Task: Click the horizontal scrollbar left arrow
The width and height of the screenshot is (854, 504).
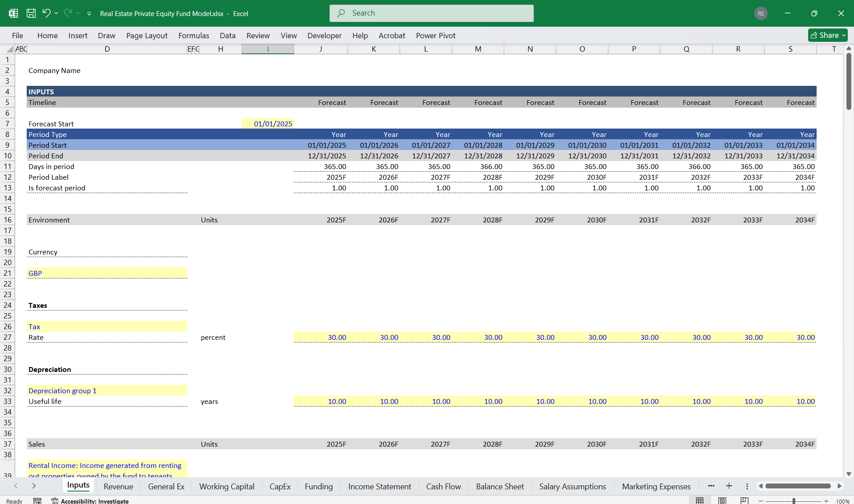Action: click(x=761, y=486)
